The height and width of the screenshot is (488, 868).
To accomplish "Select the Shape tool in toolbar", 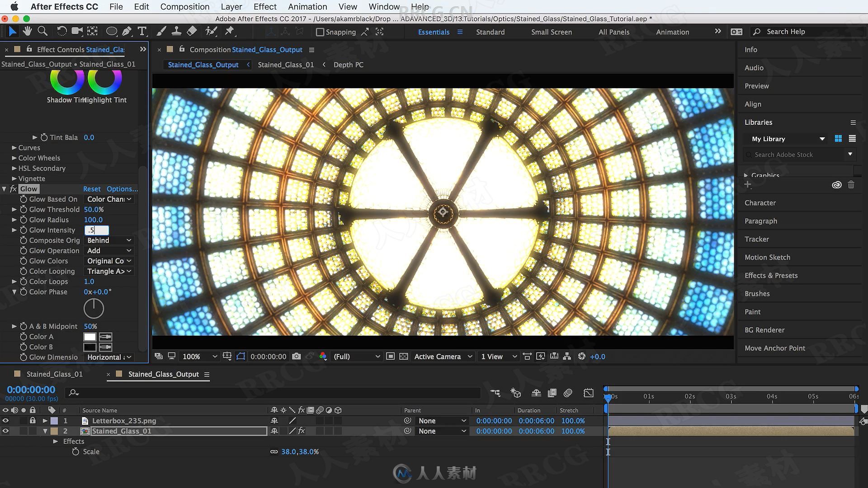I will (x=110, y=31).
